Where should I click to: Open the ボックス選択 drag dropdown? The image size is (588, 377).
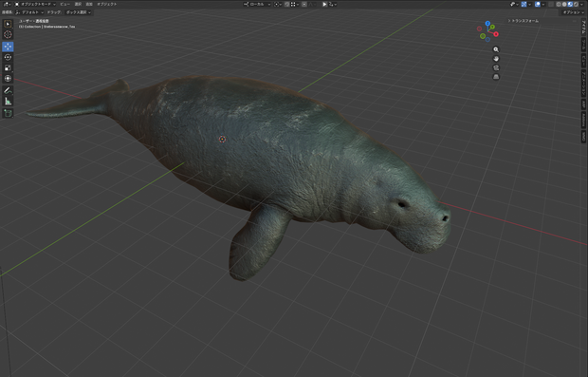click(79, 12)
